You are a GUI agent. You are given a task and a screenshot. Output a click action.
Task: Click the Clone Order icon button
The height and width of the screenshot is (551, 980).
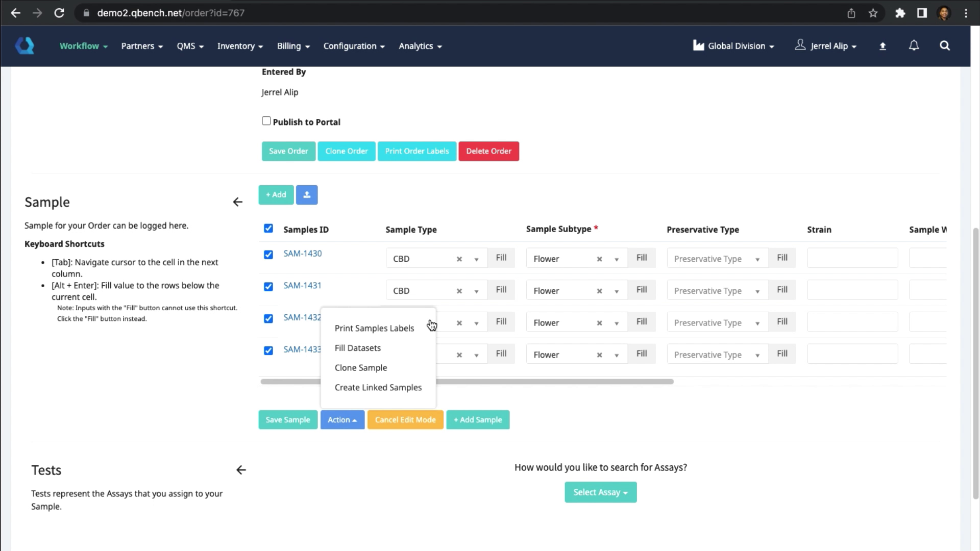click(x=347, y=151)
